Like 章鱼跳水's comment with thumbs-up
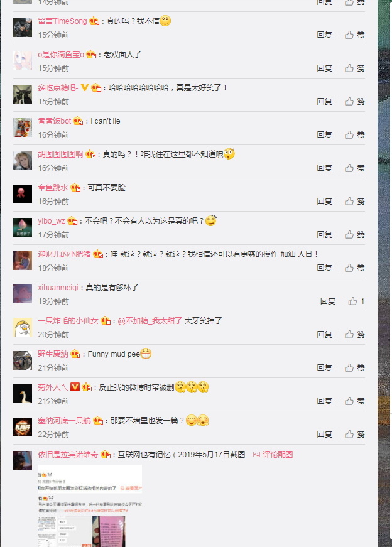392x547 pixels. pyautogui.click(x=355, y=202)
